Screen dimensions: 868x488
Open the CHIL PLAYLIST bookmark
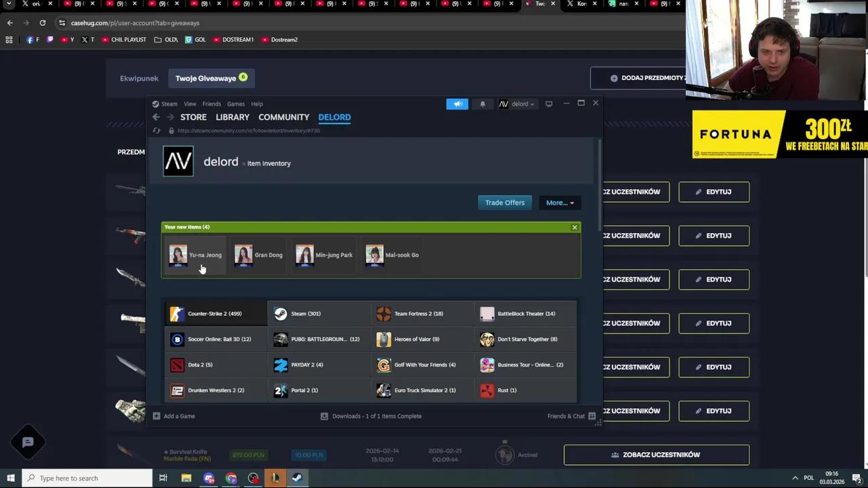point(123,40)
